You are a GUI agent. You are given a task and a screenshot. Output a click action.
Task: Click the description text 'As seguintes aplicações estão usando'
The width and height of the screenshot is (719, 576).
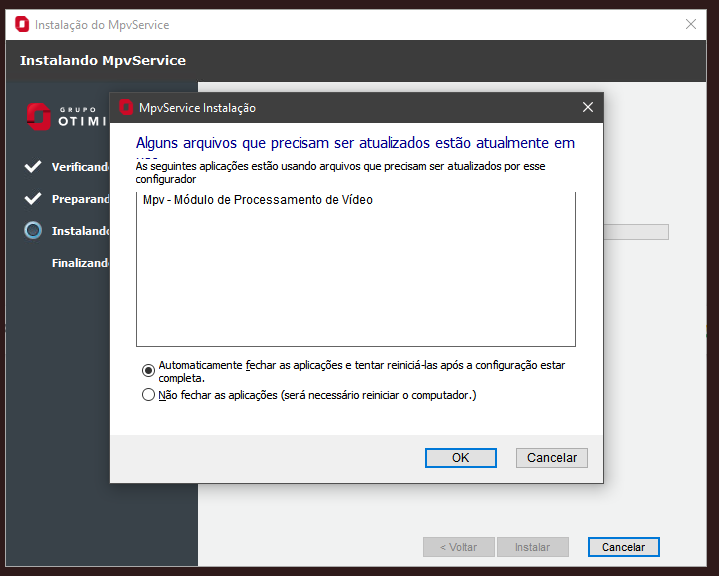click(x=340, y=172)
